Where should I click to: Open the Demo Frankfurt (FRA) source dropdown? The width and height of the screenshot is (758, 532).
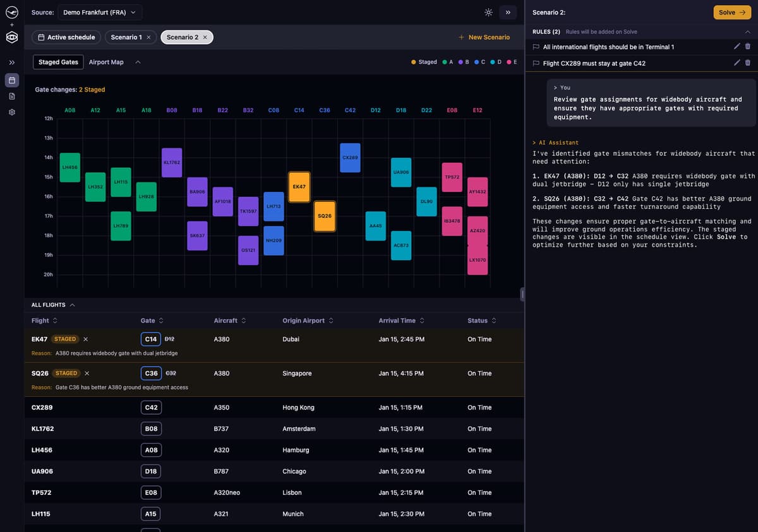coord(100,12)
